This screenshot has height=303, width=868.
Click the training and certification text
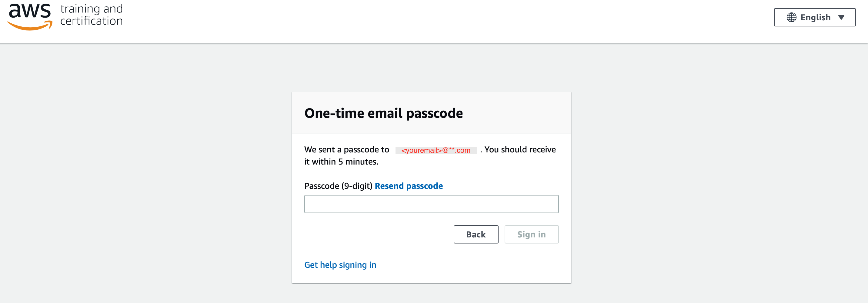point(91,15)
